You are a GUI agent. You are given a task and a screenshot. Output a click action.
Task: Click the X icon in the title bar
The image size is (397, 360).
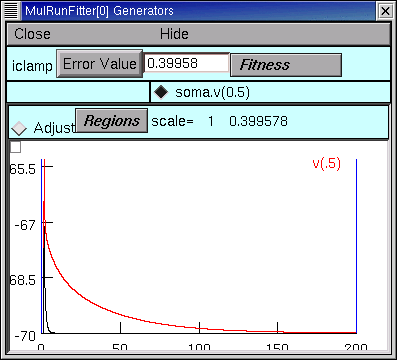pyautogui.click(x=385, y=11)
